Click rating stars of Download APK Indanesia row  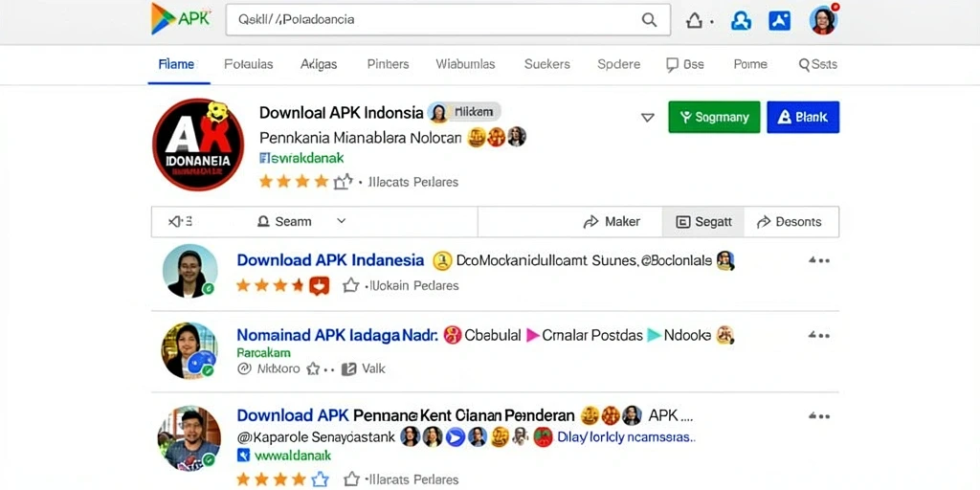point(269,285)
